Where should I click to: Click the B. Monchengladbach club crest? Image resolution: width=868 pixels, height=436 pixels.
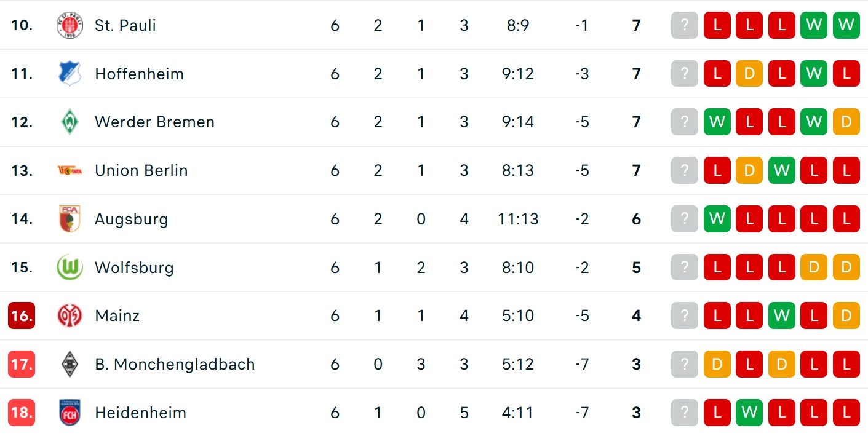coord(70,364)
